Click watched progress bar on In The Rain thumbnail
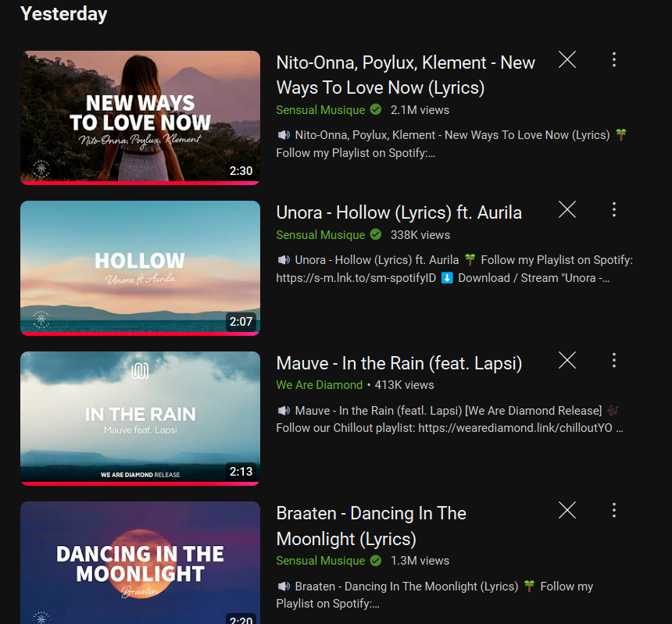The image size is (672, 624). pos(140,483)
